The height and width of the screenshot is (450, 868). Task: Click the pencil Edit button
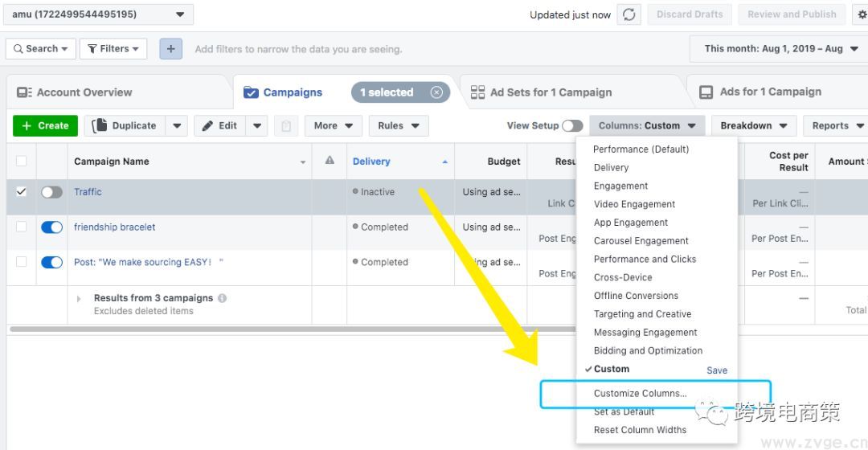[219, 126]
